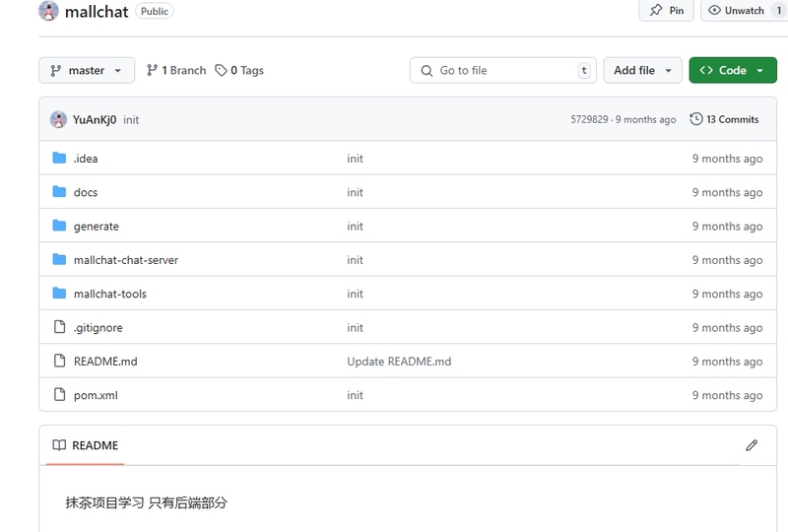Open the latest init commit message
This screenshot has width=788, height=532.
[131, 119]
